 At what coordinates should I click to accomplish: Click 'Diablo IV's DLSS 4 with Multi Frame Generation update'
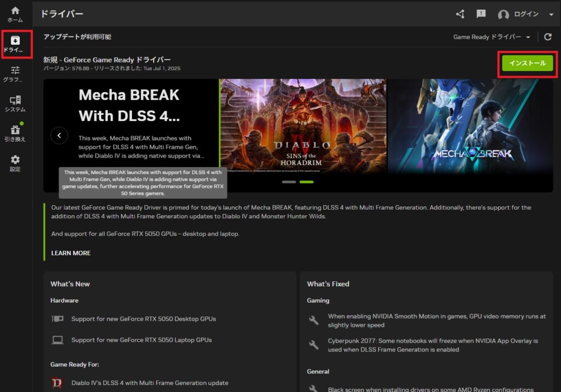pos(150,383)
